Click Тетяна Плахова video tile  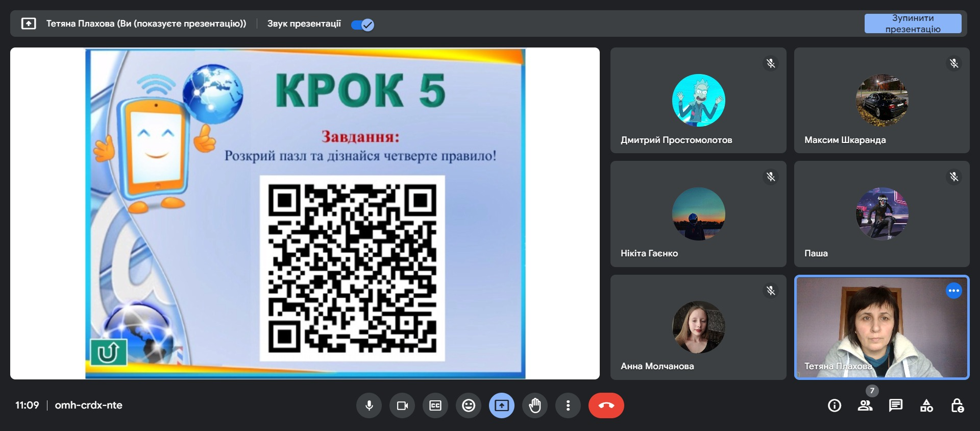click(x=882, y=327)
